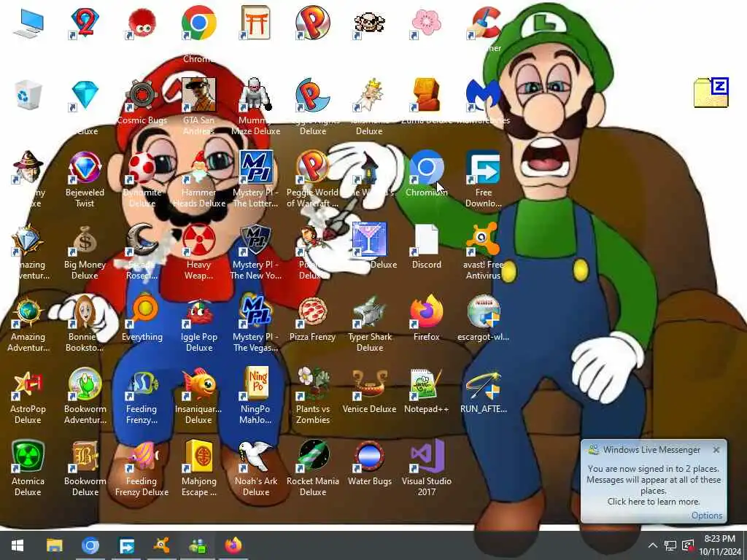
Task: Open Notepad++ desktop shortcut
Action: point(426,384)
